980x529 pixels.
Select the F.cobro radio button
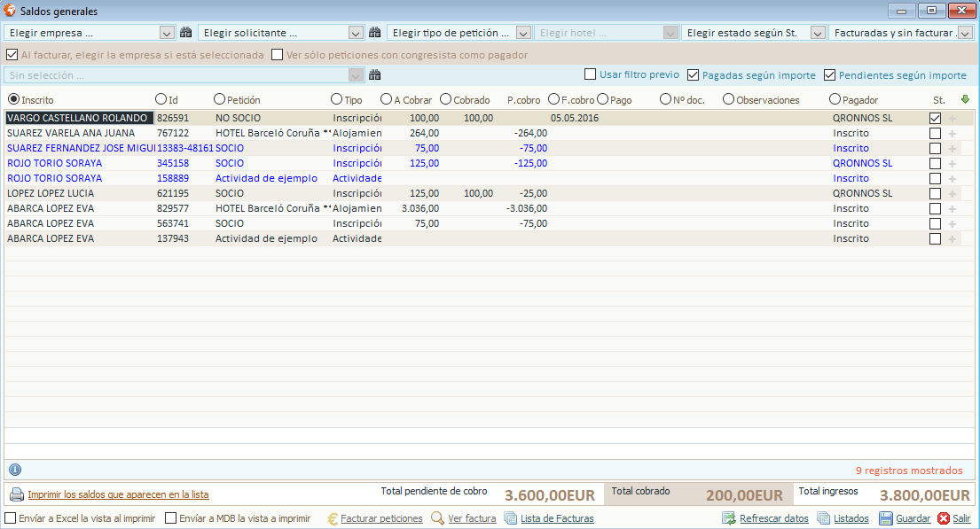553,99
